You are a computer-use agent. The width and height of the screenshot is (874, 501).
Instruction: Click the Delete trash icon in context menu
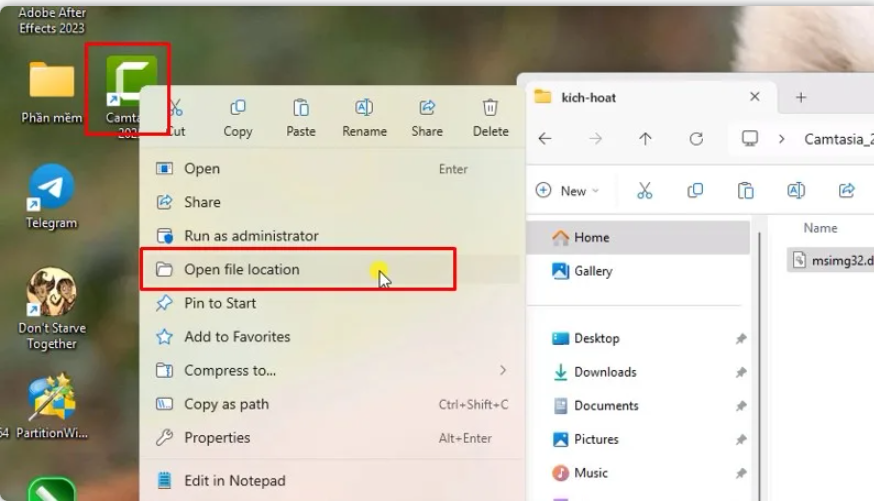pyautogui.click(x=490, y=108)
